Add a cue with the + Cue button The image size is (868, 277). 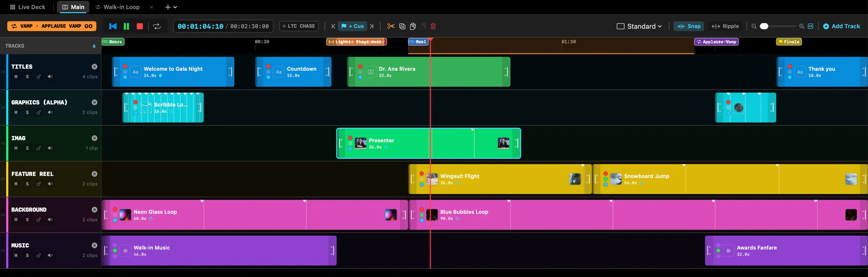pos(353,26)
